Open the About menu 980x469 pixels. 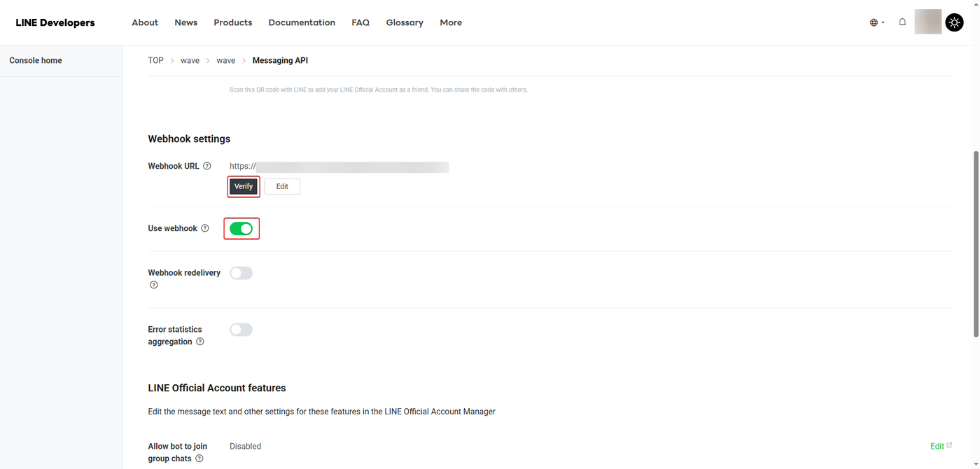[x=145, y=22]
